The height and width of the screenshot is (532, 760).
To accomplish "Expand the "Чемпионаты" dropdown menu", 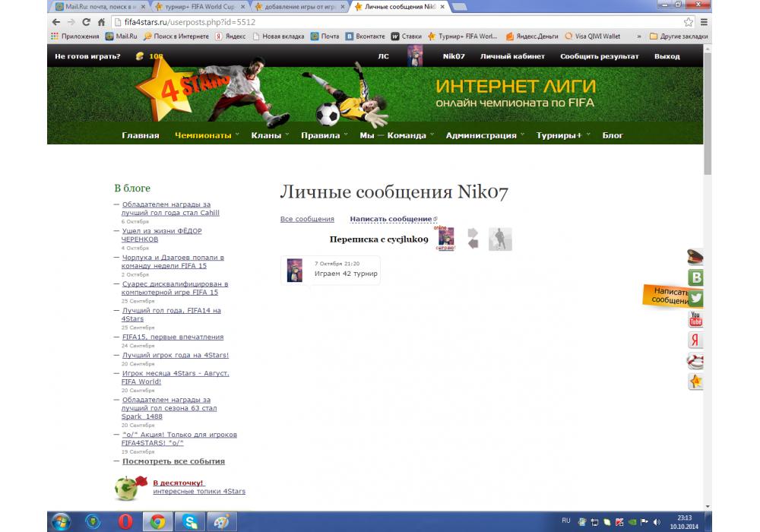I will click(x=203, y=135).
